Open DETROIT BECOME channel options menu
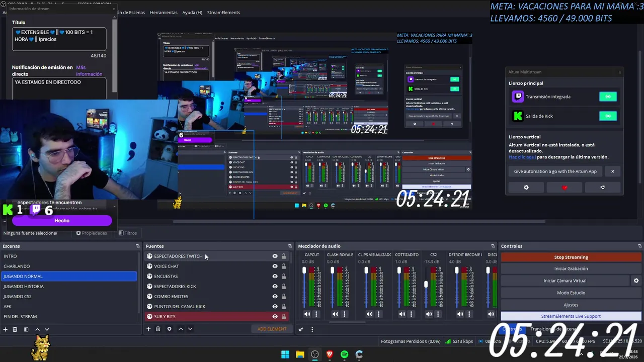644x362 pixels. 469,314
